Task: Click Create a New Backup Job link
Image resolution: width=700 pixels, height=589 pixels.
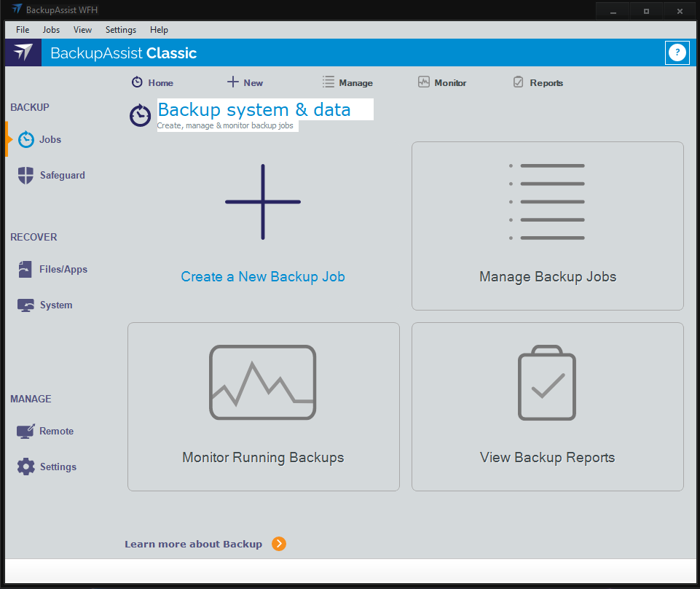Action: (263, 276)
